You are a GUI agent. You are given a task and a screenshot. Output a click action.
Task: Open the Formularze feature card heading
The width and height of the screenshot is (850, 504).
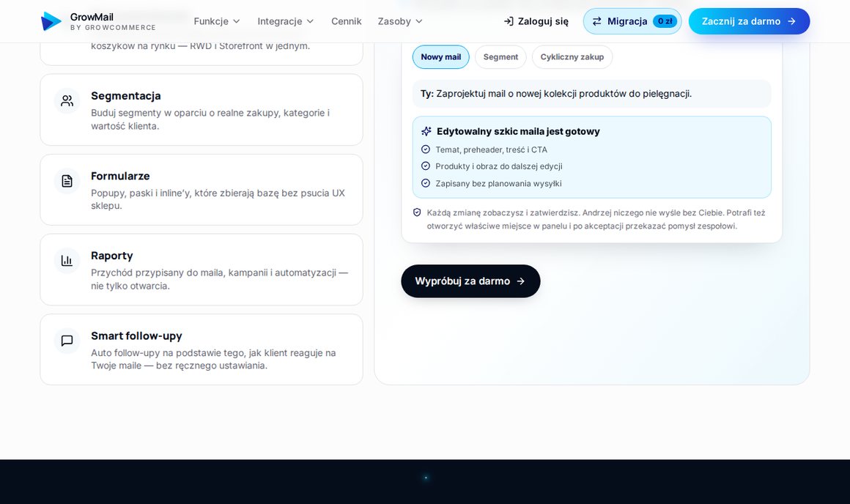tap(120, 176)
